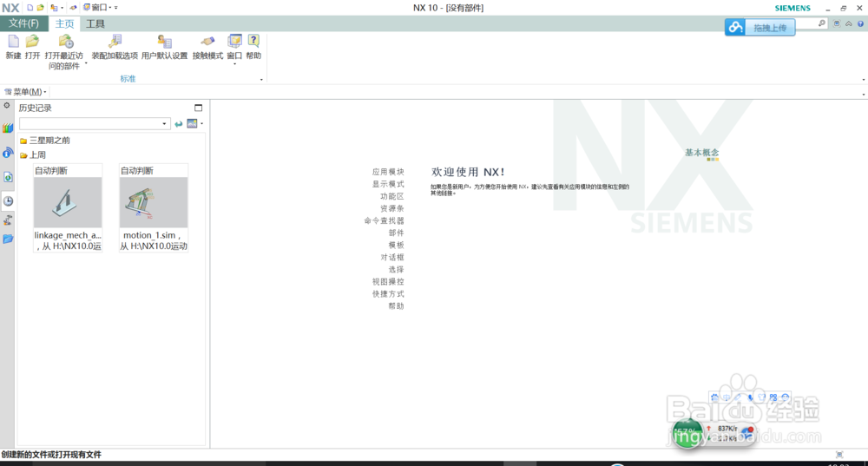Minimize the ribbon with the up chevron
Viewport: 868px width, 466px height.
(849, 23)
